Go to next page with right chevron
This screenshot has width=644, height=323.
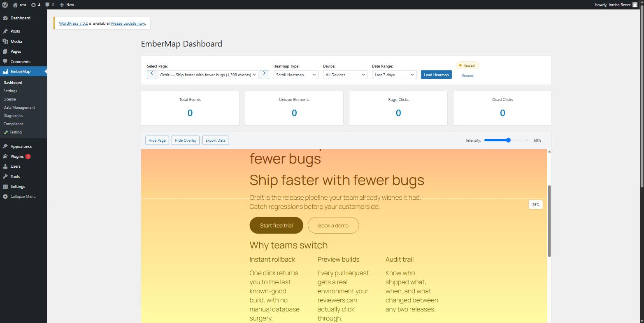click(264, 74)
